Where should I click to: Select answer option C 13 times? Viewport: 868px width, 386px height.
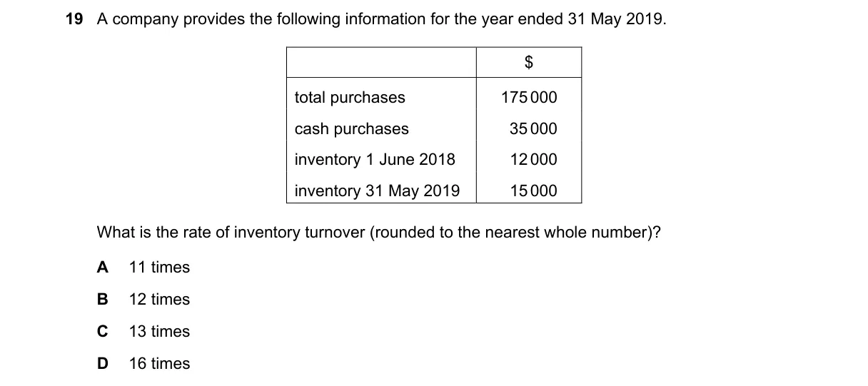[143, 332]
